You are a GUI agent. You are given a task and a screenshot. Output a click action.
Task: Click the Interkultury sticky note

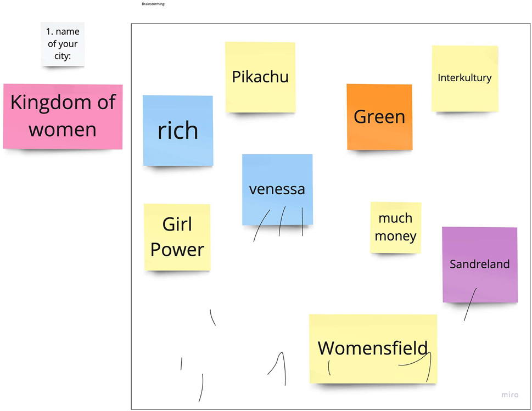click(464, 78)
